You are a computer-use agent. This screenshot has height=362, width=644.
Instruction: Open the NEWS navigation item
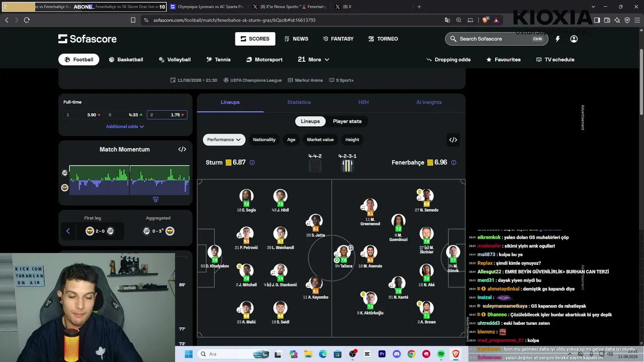296,39
